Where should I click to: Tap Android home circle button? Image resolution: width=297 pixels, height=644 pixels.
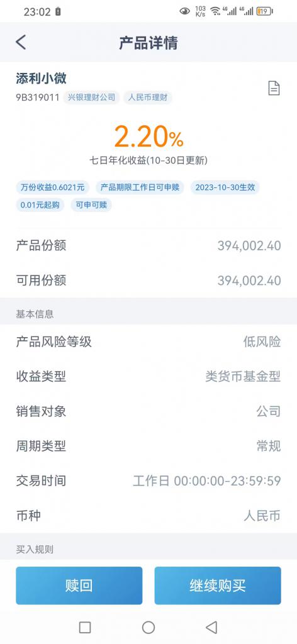pyautogui.click(x=148, y=627)
